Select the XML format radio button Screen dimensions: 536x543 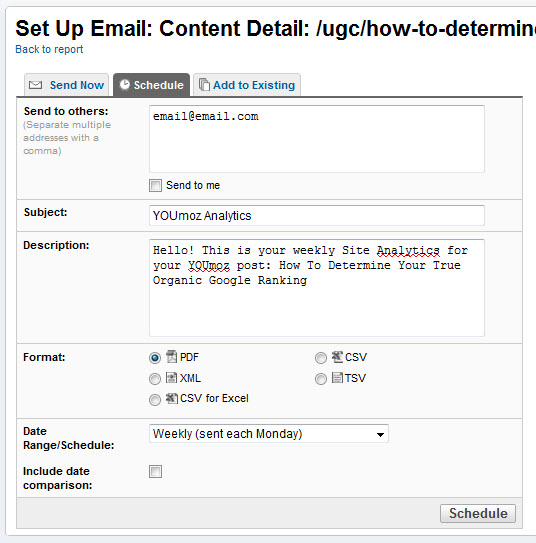(155, 379)
